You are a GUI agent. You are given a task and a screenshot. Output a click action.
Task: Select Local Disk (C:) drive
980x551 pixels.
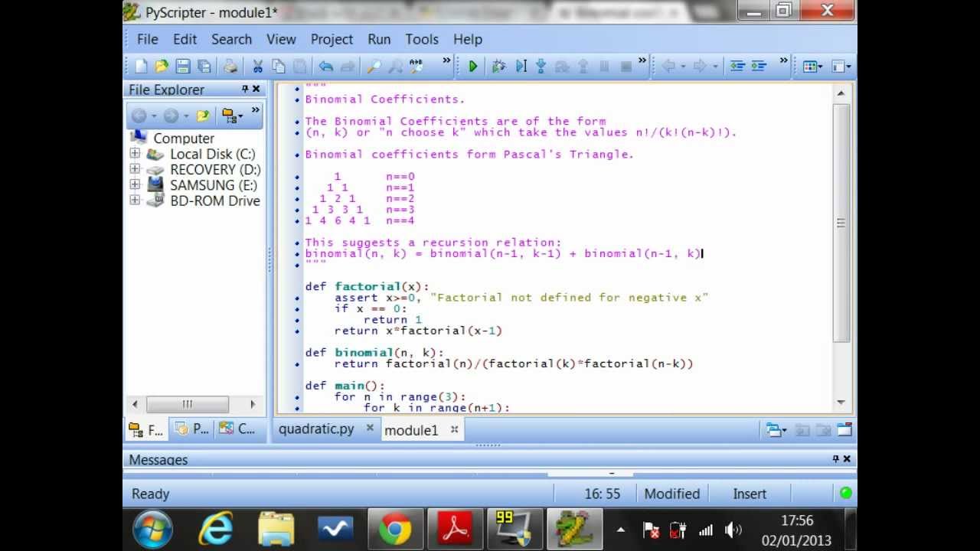(213, 154)
